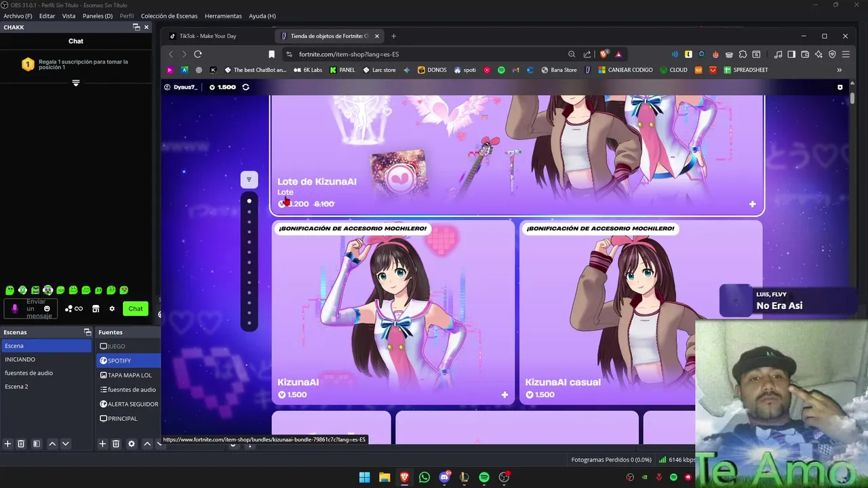Bookmark this page in Brave
Image resolution: width=868 pixels, height=488 pixels.
272,54
